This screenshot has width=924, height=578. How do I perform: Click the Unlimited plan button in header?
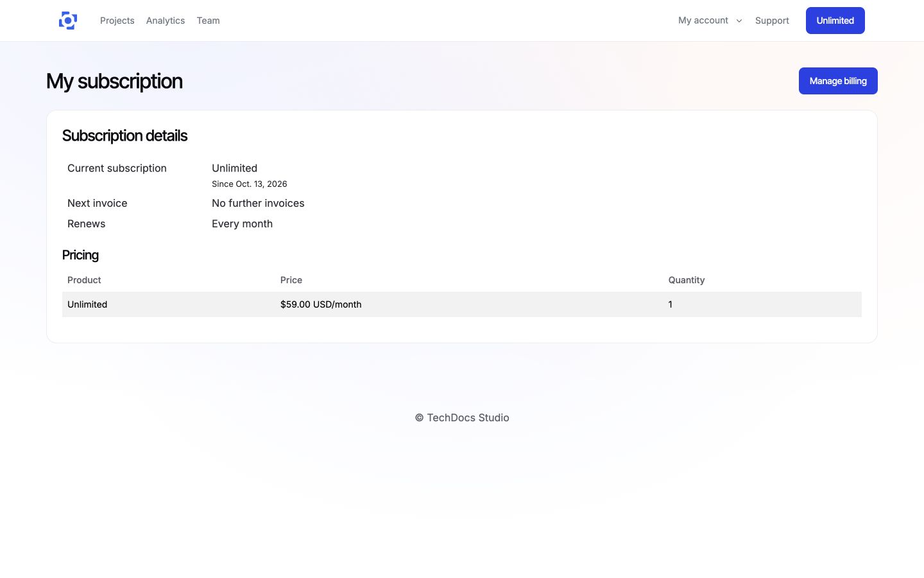(x=835, y=21)
